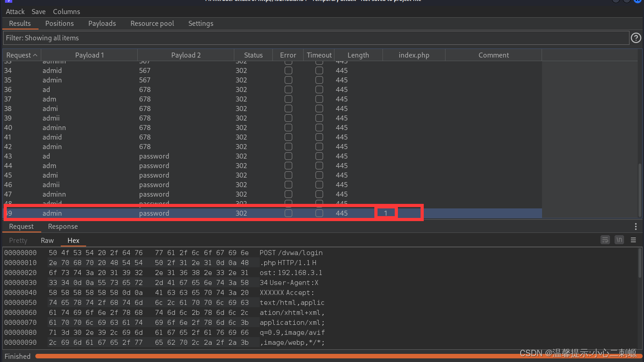Open the Columns menu

pyautogui.click(x=67, y=12)
